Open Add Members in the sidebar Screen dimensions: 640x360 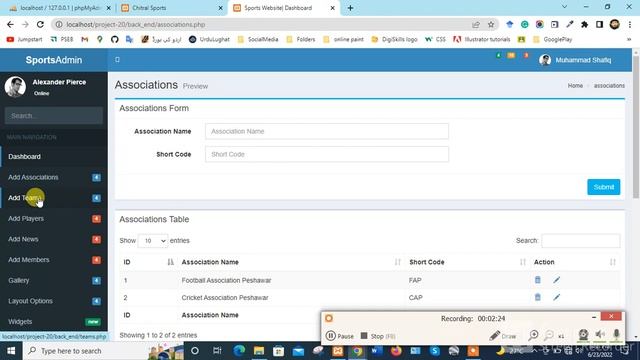pos(54,260)
